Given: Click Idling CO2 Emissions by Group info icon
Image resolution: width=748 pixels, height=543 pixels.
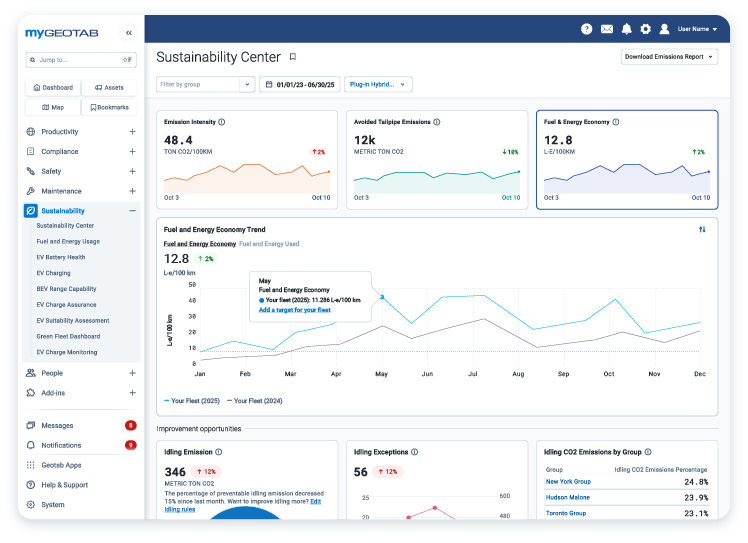Looking at the screenshot, I should tap(648, 452).
